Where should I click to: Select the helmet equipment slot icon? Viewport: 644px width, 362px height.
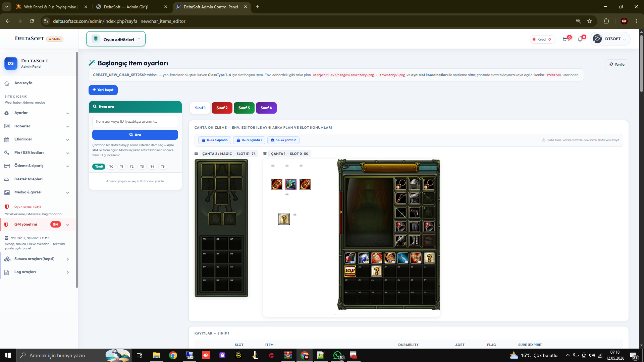[415, 184]
